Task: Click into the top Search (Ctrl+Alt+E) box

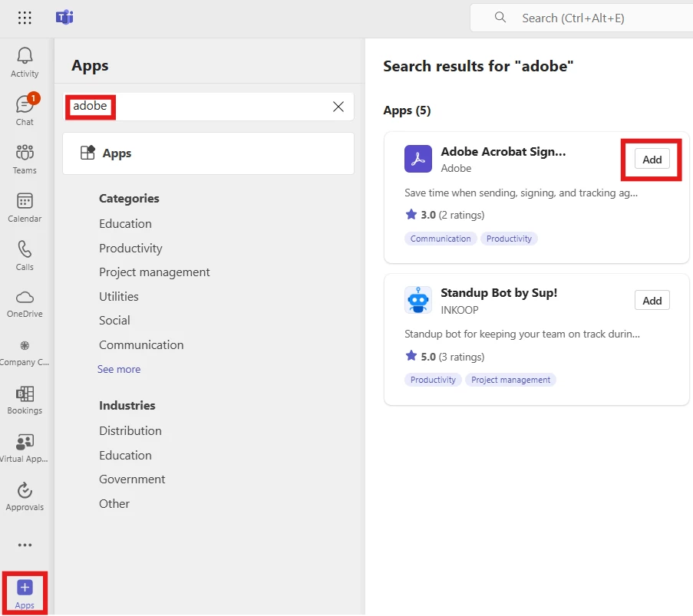Action: click(x=582, y=18)
